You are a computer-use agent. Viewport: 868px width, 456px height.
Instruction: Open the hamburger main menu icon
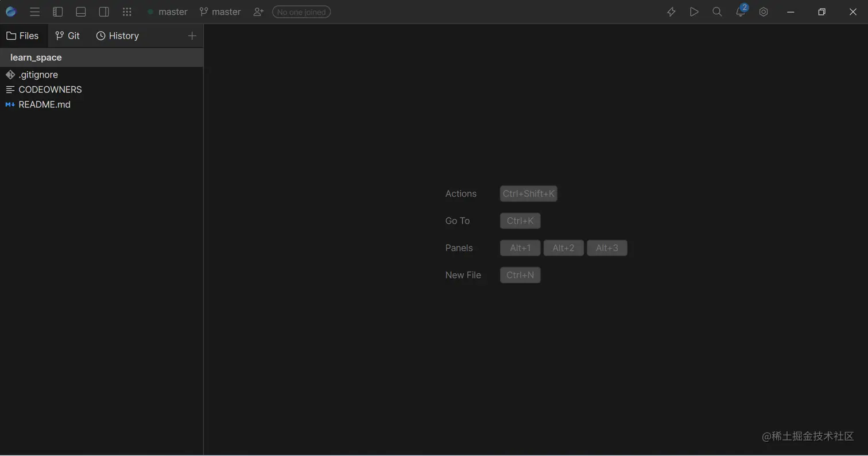coord(34,11)
